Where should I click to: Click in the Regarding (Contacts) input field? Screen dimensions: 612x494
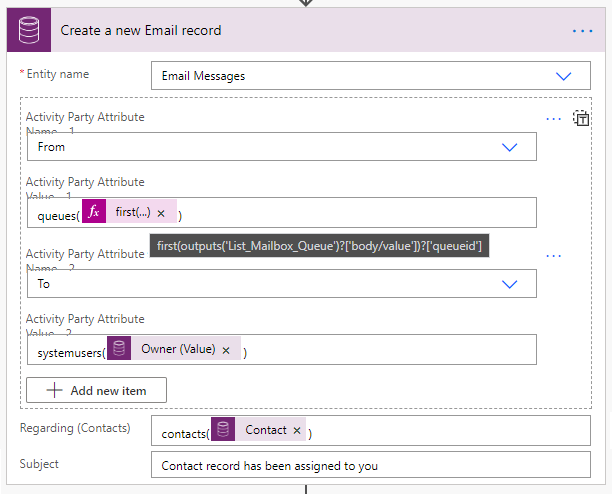[371, 430]
